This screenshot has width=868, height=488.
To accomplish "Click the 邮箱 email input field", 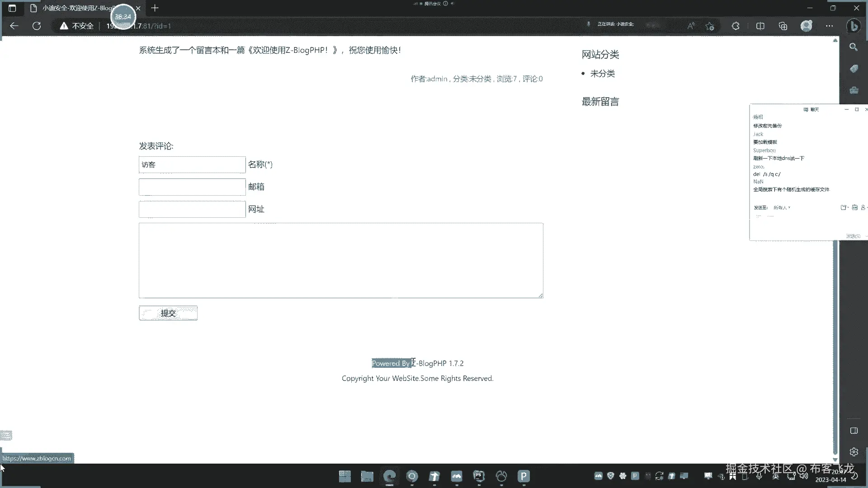I will pyautogui.click(x=192, y=187).
